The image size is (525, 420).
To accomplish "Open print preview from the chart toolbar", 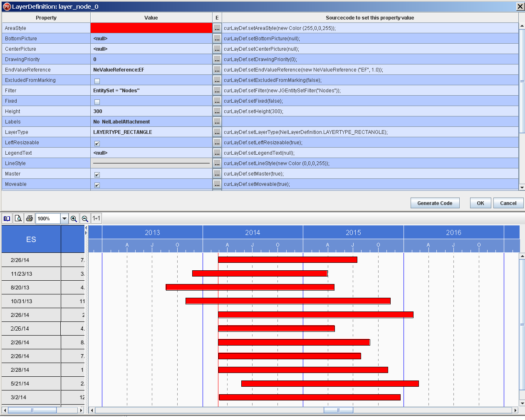I will (x=18, y=218).
